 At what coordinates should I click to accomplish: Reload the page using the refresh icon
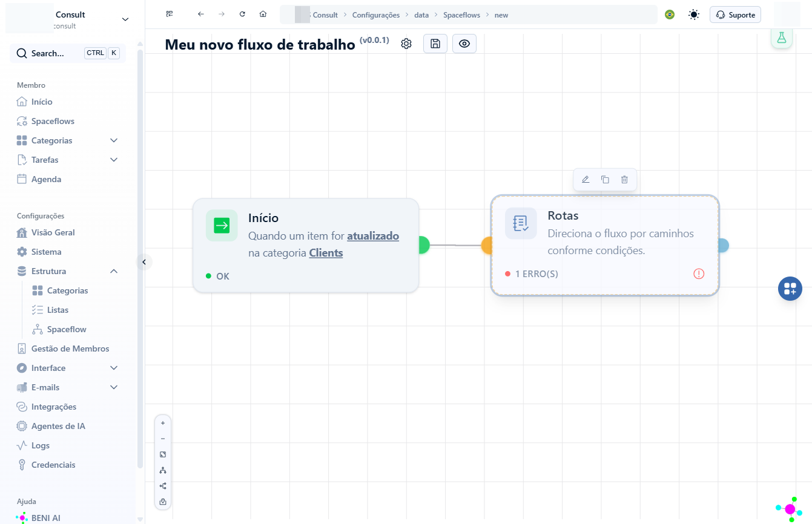pos(242,15)
